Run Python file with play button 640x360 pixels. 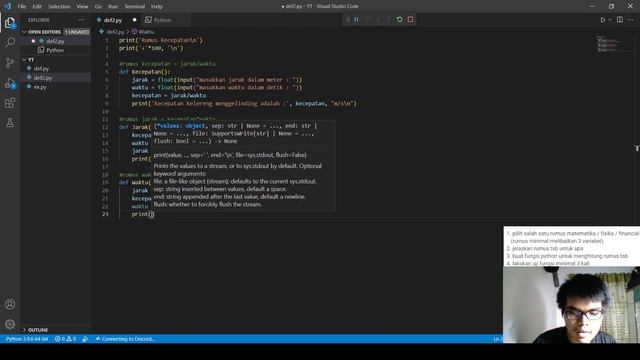pos(602,20)
